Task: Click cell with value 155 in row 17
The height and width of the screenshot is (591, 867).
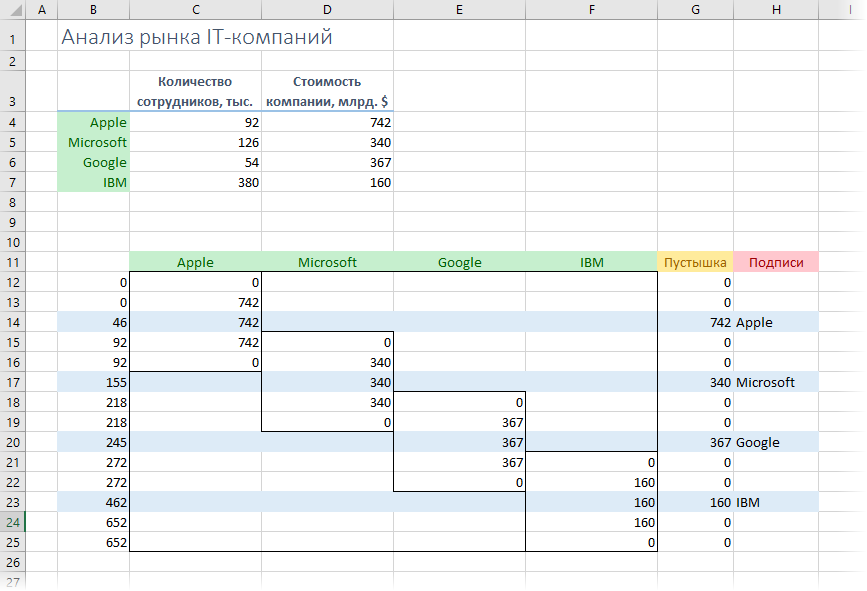Action: click(93, 382)
